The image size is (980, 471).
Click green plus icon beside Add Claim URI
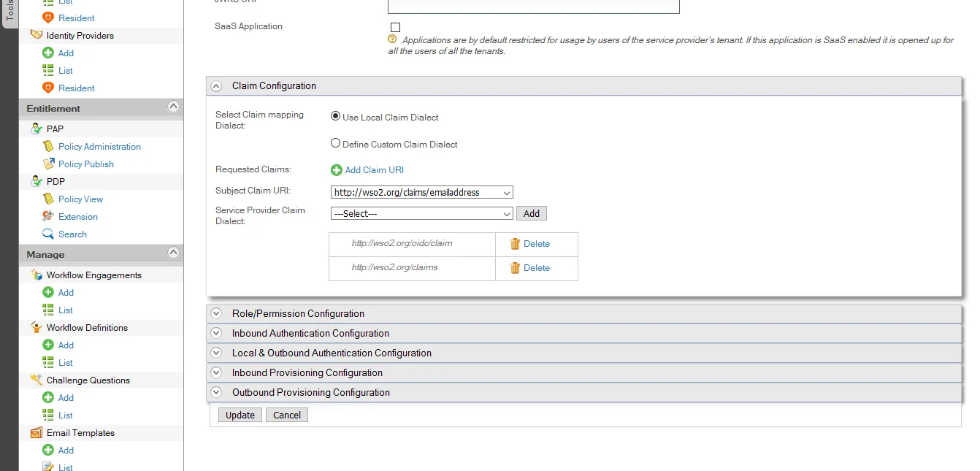[x=337, y=170]
